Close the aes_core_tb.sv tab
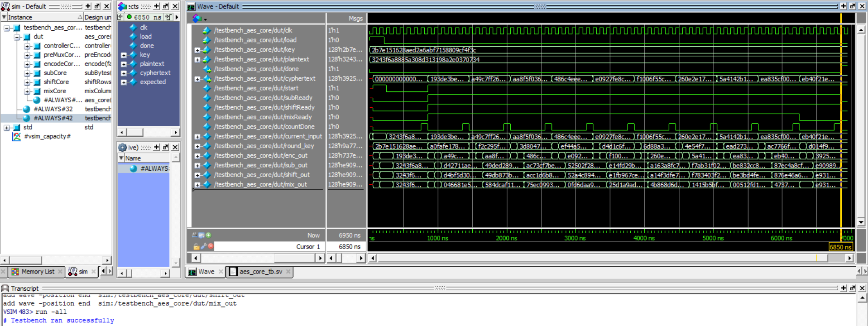 (x=288, y=272)
